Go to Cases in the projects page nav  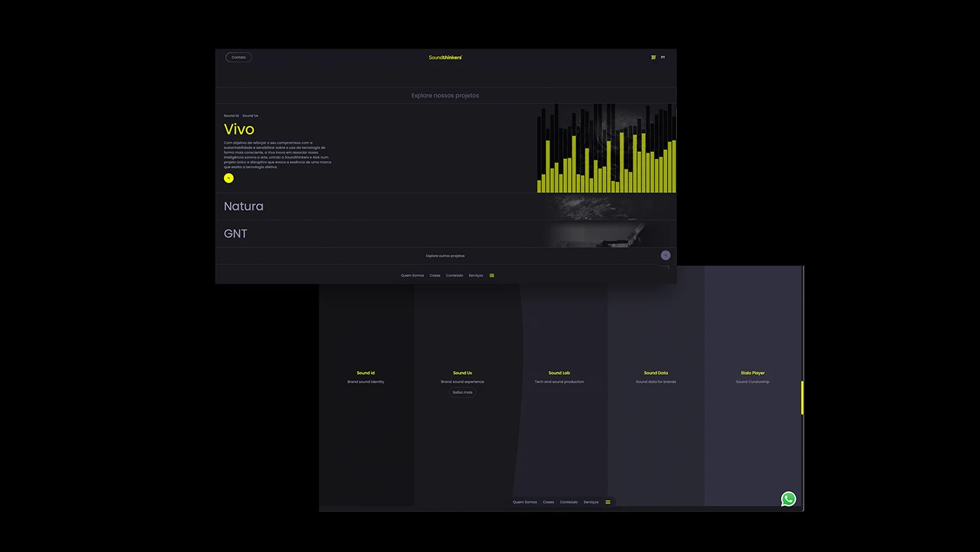[435, 275]
